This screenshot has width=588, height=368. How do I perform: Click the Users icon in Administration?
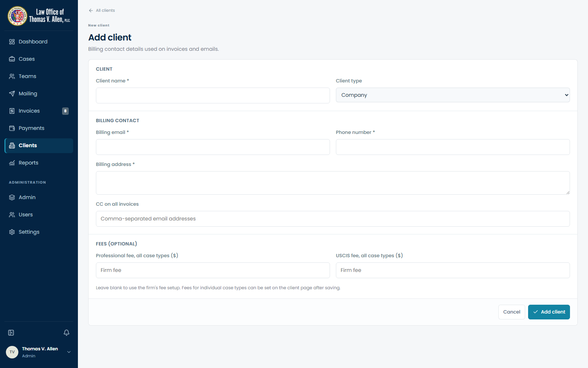(12, 215)
